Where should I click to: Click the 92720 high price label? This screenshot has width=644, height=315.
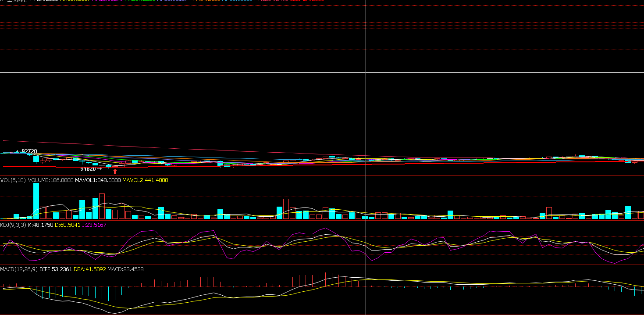tap(29, 151)
